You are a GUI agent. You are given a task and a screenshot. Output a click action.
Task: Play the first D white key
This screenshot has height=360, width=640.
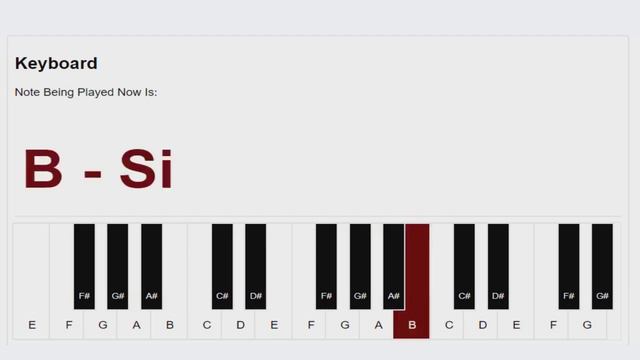240,324
